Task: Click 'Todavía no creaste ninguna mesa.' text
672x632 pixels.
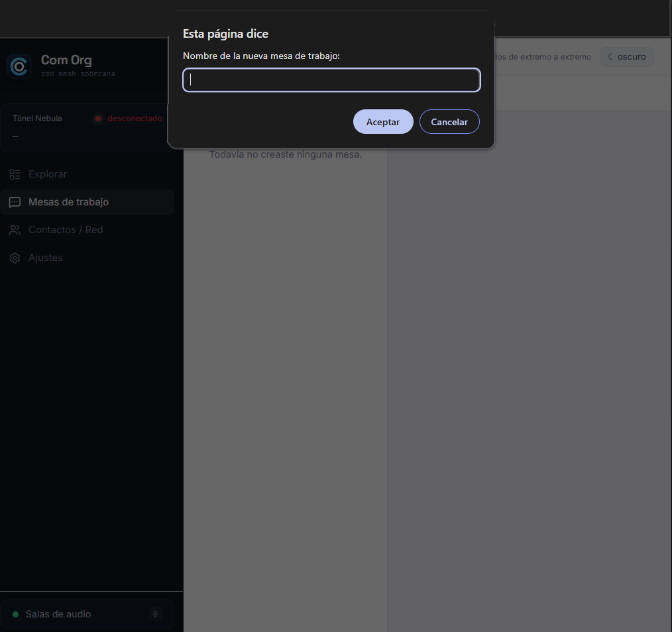Action: 286,154
